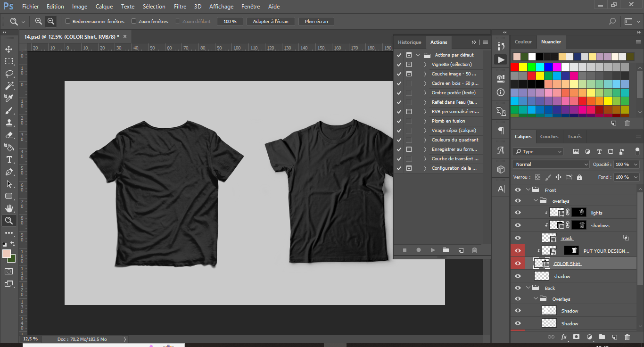Open the blend mode Normal dropdown
644x347 pixels.
tap(551, 165)
